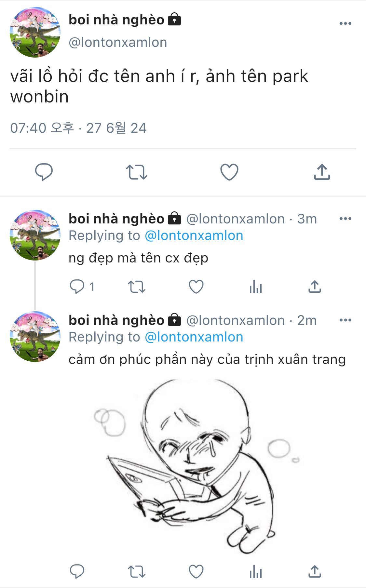Viewport: 366px width, 588px height.
Task: Retweet the "cảm ơn phúc phần" tweet
Action: (136, 571)
